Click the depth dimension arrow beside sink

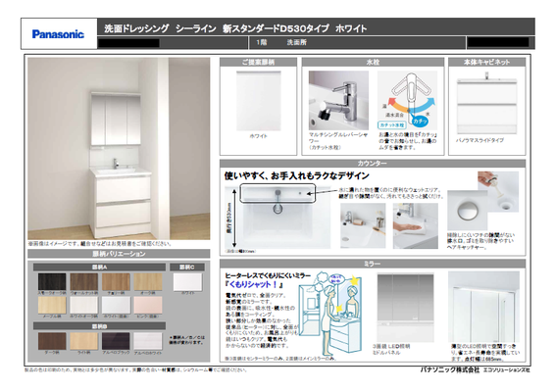click(x=234, y=218)
